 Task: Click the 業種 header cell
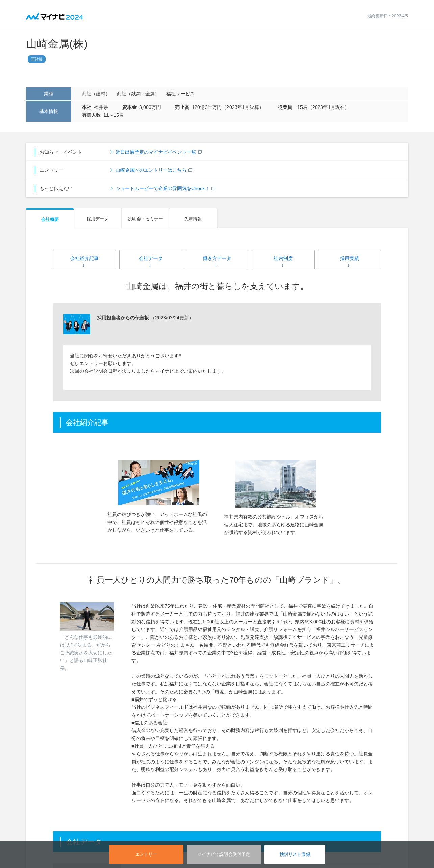tap(48, 94)
